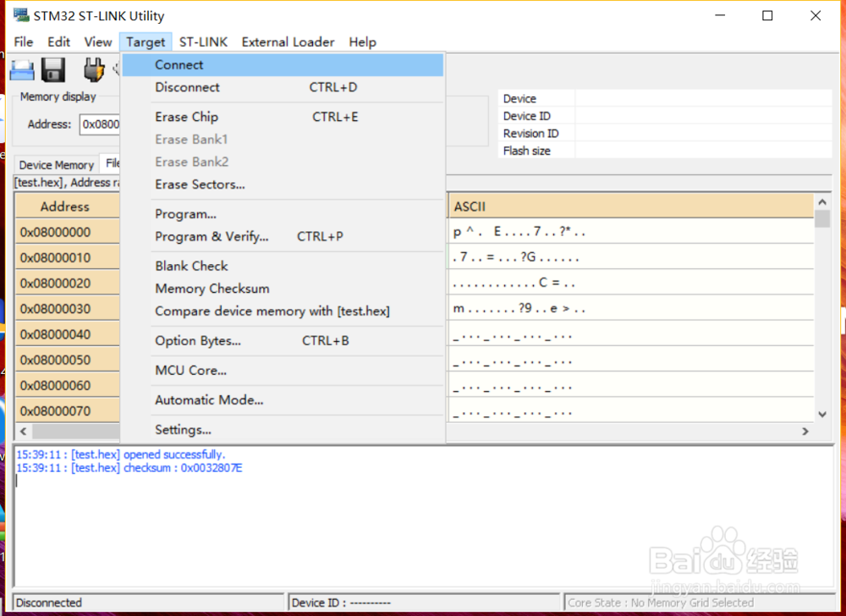Image resolution: width=846 pixels, height=616 pixels.
Task: Select address row 0x08000070
Action: [67, 410]
